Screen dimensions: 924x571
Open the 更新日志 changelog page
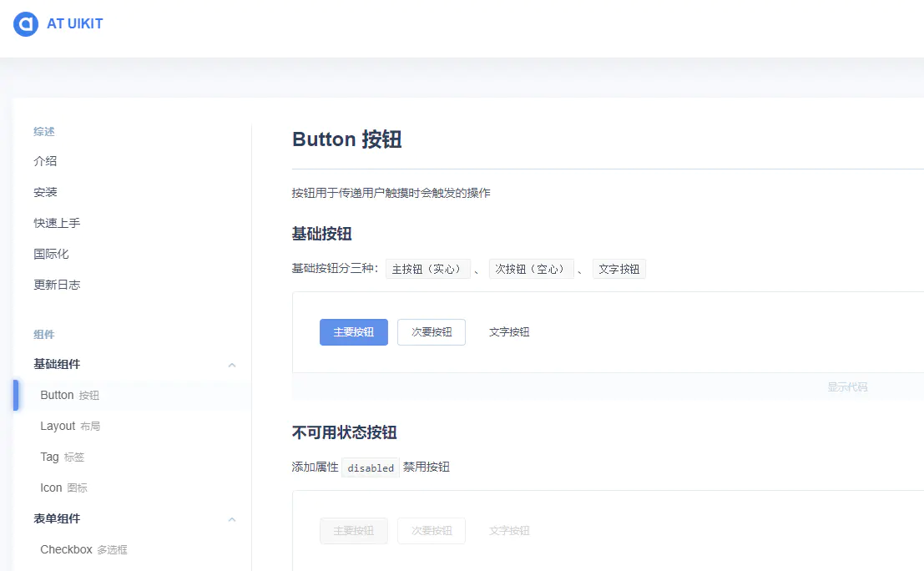(x=57, y=284)
